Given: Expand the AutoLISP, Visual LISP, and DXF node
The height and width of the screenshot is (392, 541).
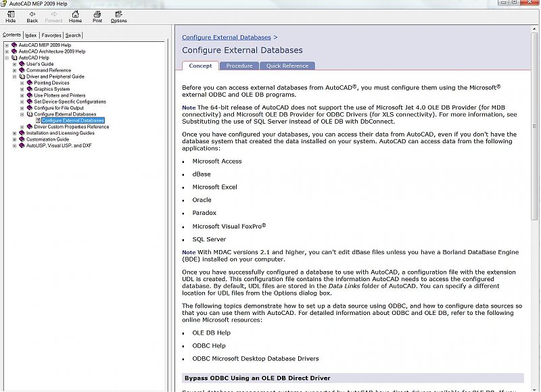Looking at the screenshot, I should (14, 145).
